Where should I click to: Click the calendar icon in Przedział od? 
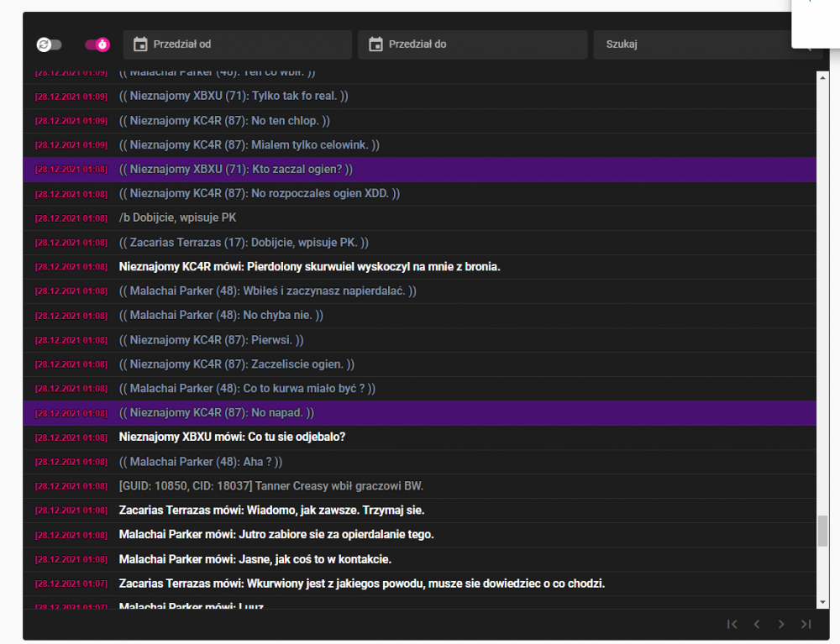coord(140,44)
